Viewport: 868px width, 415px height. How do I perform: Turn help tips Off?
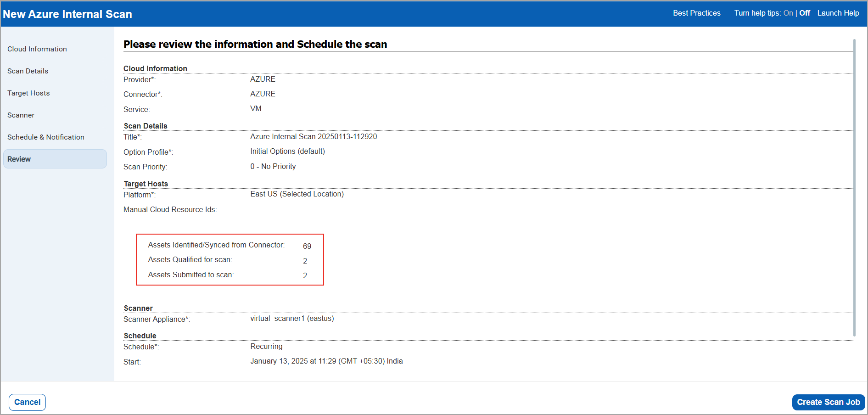(804, 13)
